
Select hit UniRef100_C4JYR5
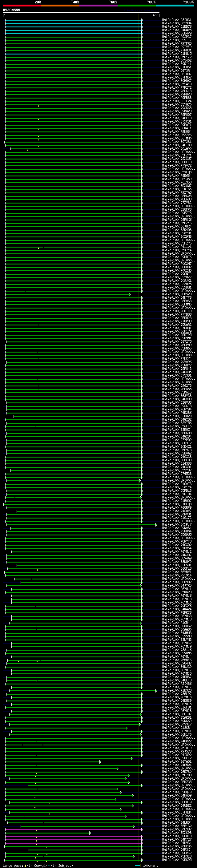tap(177, 586)
